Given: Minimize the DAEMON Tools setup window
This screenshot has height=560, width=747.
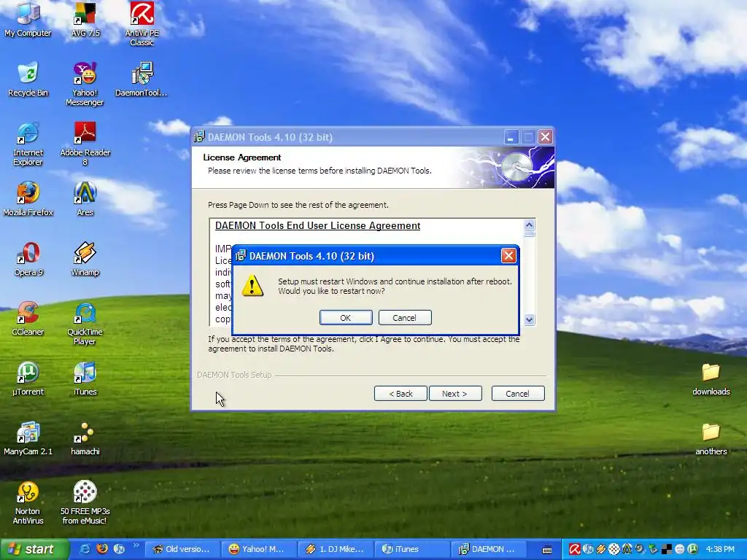Looking at the screenshot, I should click(511, 137).
